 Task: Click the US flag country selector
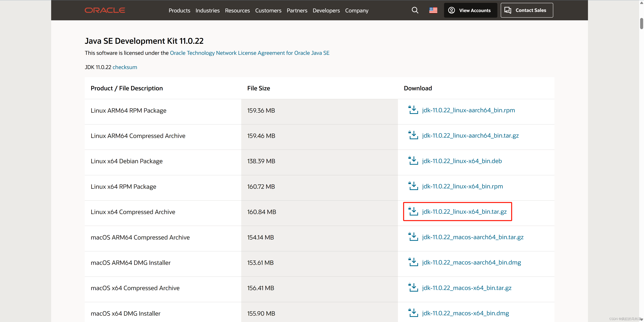point(433,10)
